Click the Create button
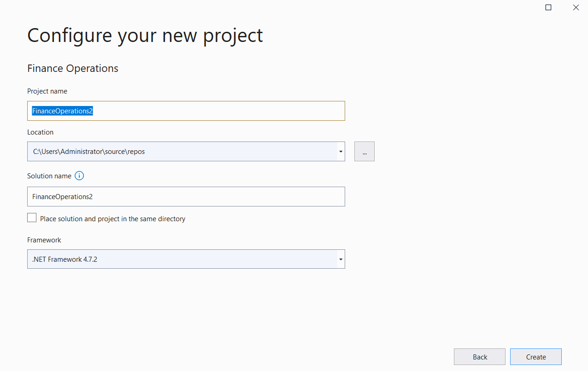 tap(536, 357)
